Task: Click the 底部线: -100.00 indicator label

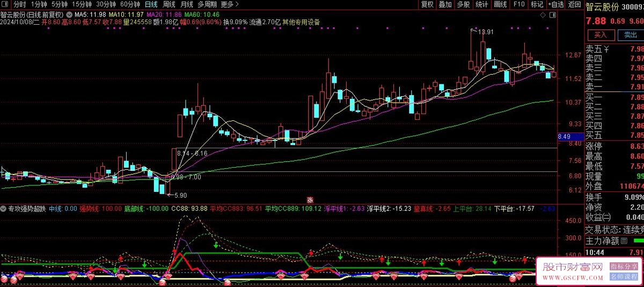Action: coord(146,209)
